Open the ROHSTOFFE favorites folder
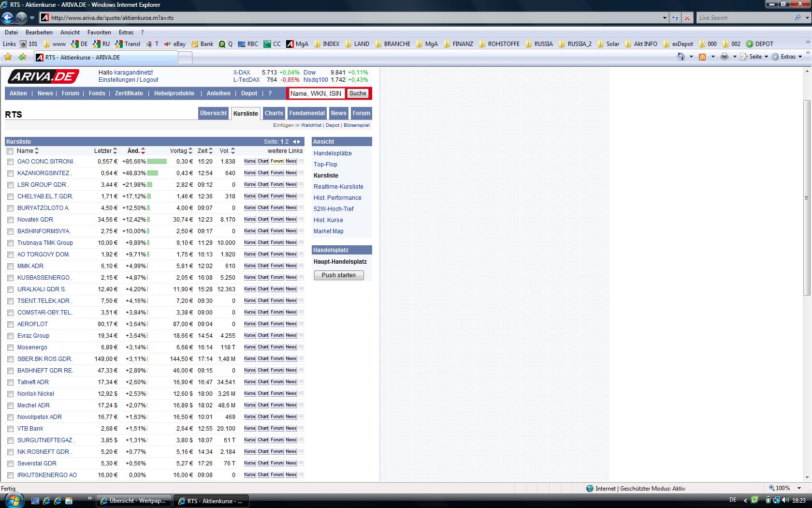 (x=499, y=44)
